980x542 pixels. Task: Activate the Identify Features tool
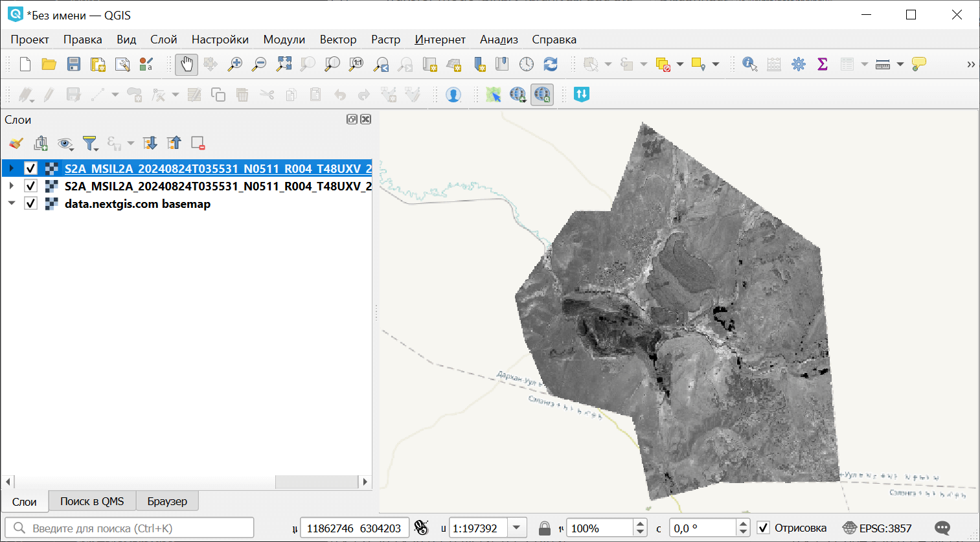coord(749,64)
